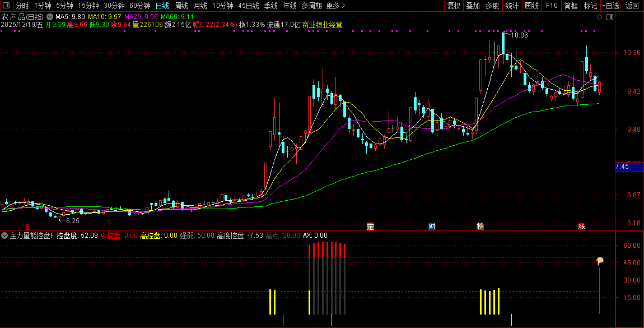Screen dimensions: 644x328
Task: Click the 农产品(日线) stock title
Action: click(22, 17)
